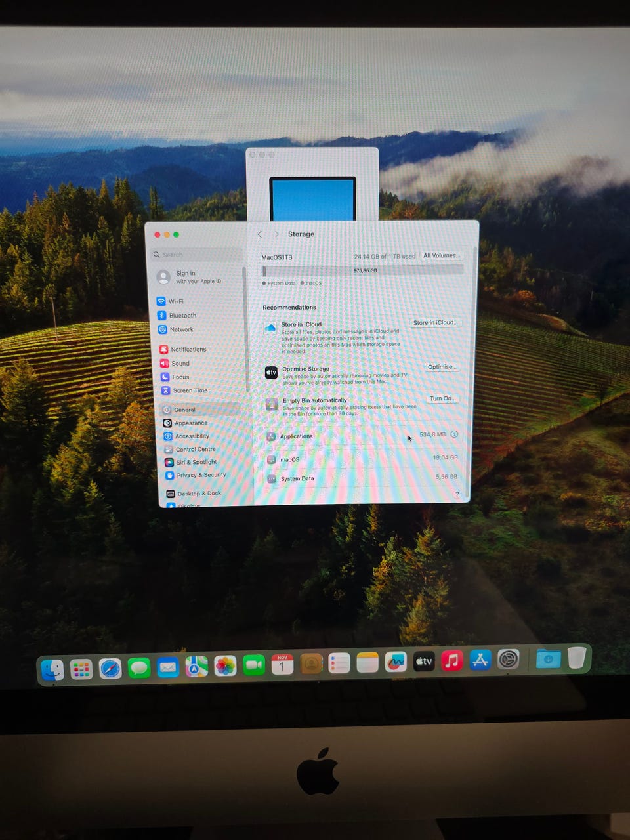Open info for Applications storage
Viewport: 630px width, 840px height.
point(454,434)
